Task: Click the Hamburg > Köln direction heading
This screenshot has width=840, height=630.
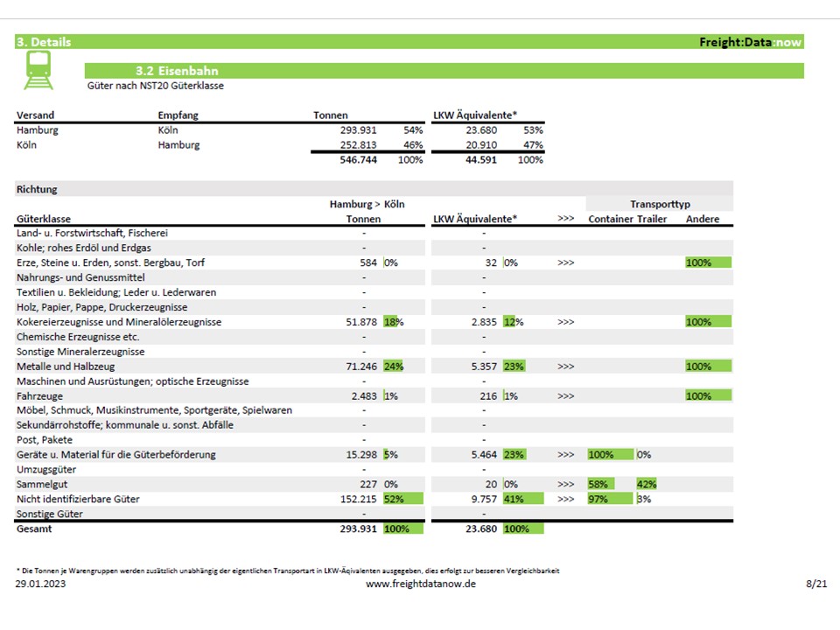Action: [x=364, y=204]
